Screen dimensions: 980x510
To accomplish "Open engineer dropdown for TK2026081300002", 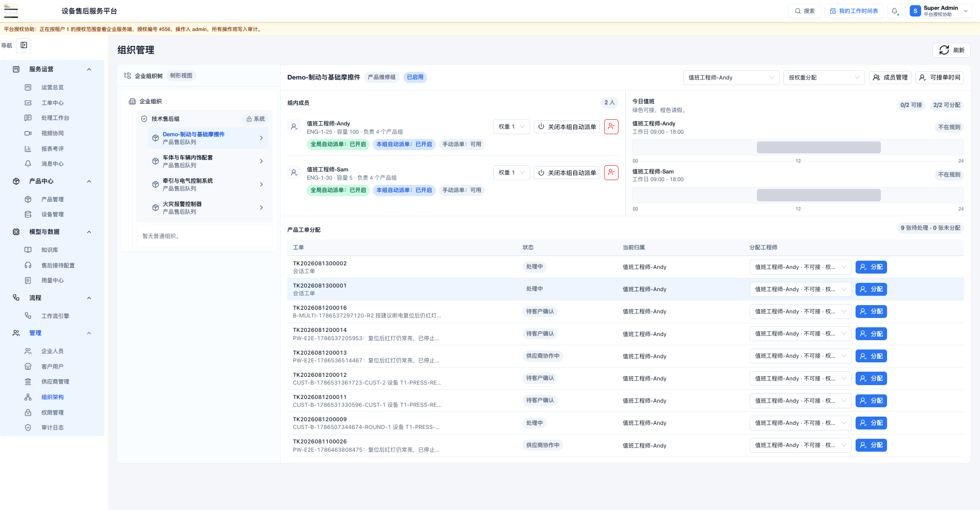I will [x=800, y=267].
